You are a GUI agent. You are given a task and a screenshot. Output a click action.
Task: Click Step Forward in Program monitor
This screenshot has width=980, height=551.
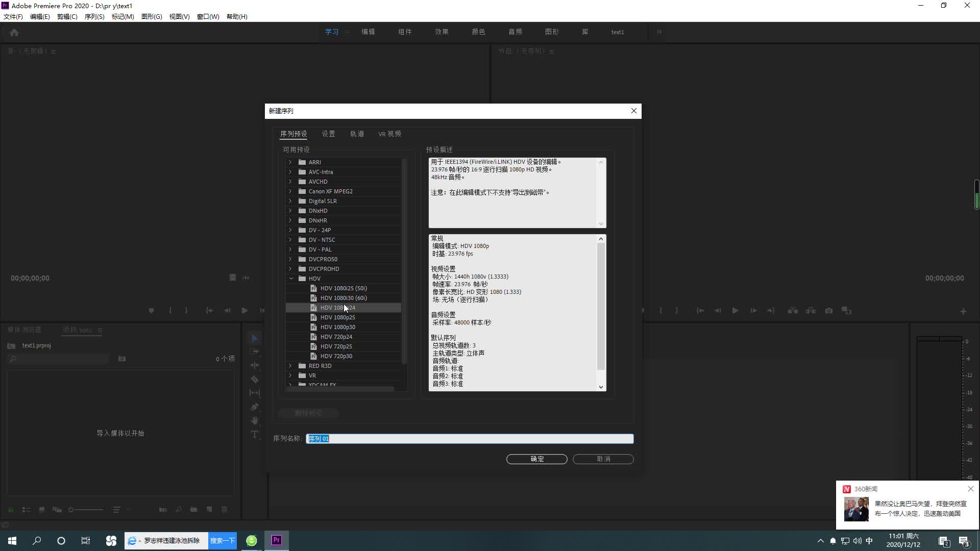click(753, 310)
